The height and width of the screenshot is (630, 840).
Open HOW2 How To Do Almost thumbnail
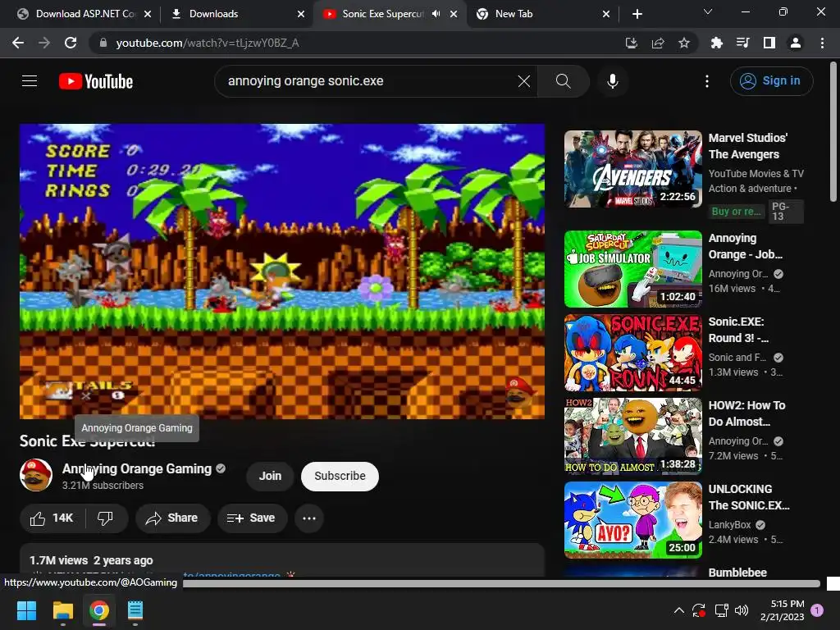pyautogui.click(x=632, y=436)
